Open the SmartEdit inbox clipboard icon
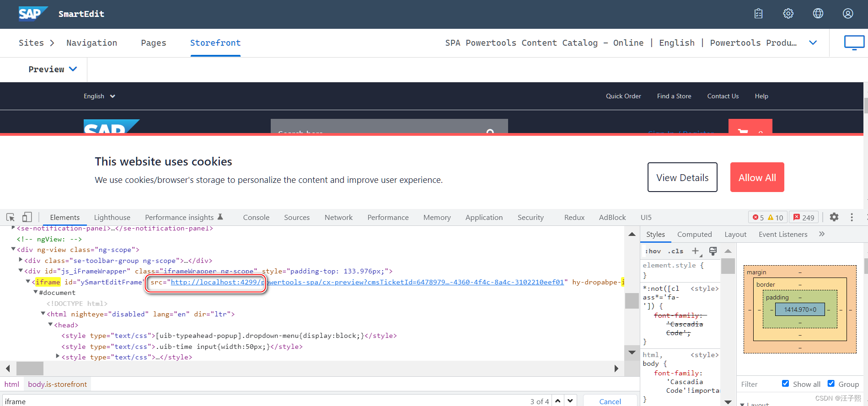 coord(758,14)
